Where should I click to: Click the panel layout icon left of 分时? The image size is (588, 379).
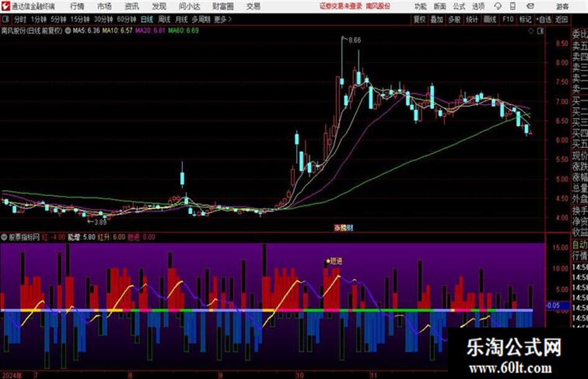[x=5, y=19]
